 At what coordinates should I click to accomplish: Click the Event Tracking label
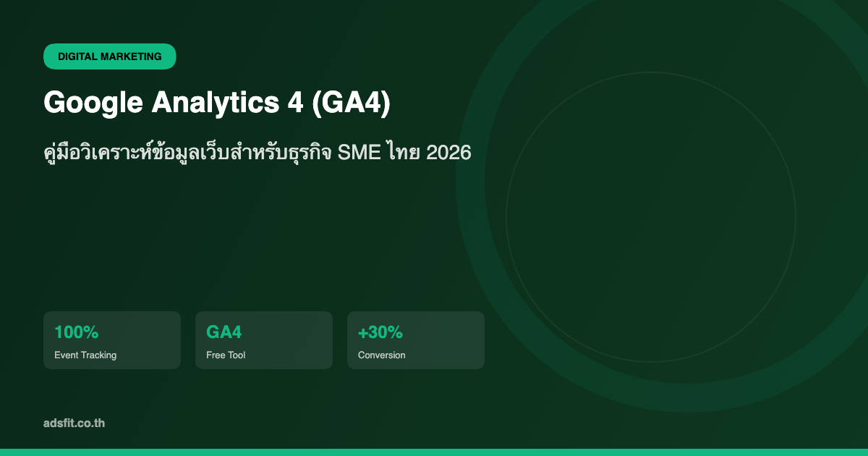(85, 355)
